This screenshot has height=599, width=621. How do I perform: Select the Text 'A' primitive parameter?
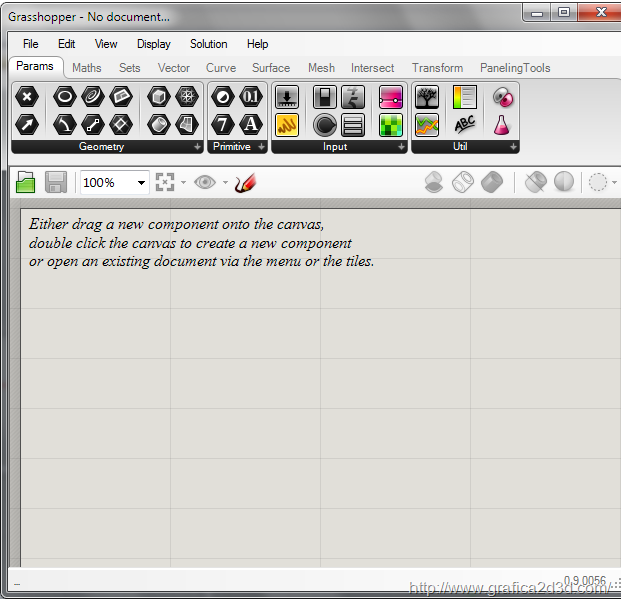250,125
